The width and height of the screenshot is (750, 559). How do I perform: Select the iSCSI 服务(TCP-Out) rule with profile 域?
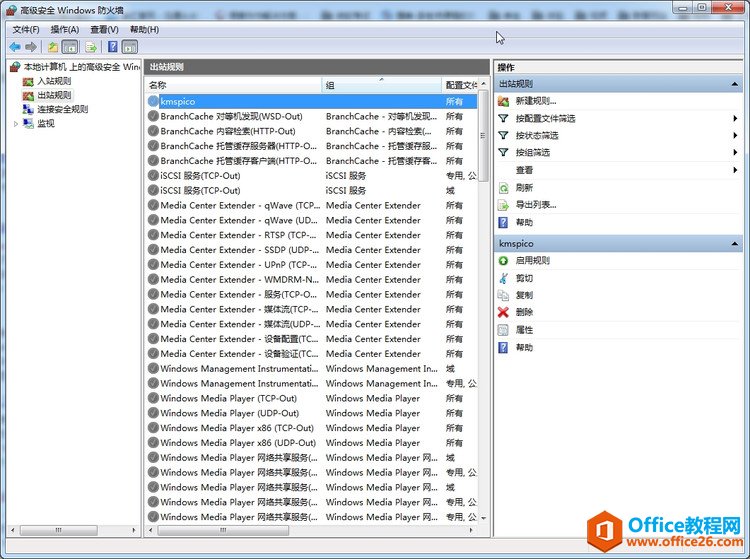(x=200, y=190)
